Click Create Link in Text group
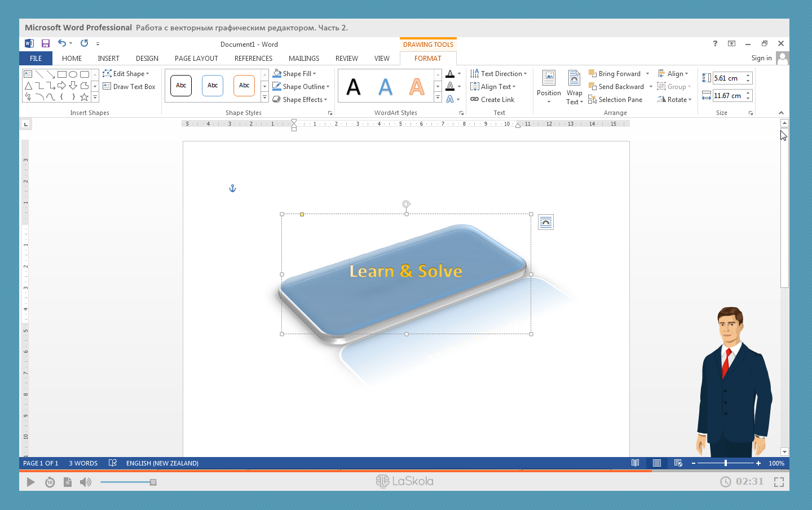 [x=492, y=100]
